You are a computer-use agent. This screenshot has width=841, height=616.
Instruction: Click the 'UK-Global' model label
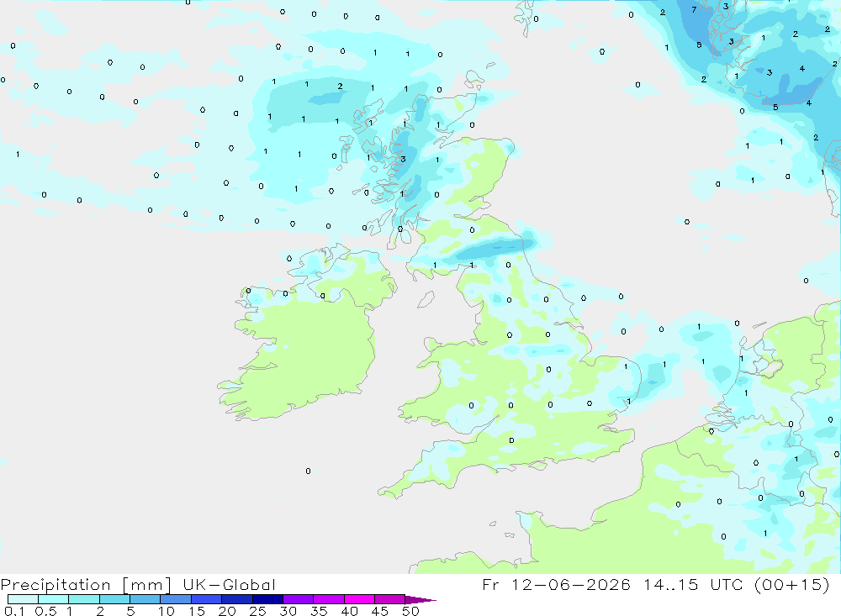pos(229,584)
